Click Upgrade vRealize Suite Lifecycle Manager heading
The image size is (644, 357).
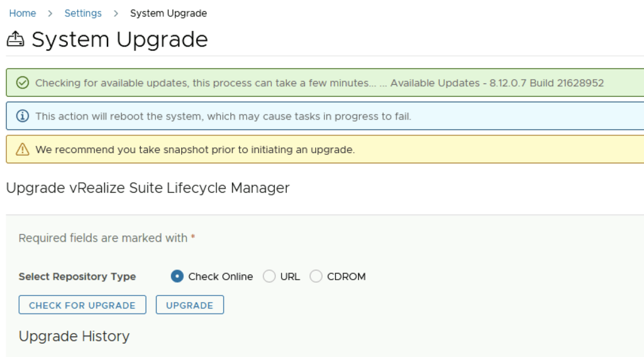(x=148, y=188)
